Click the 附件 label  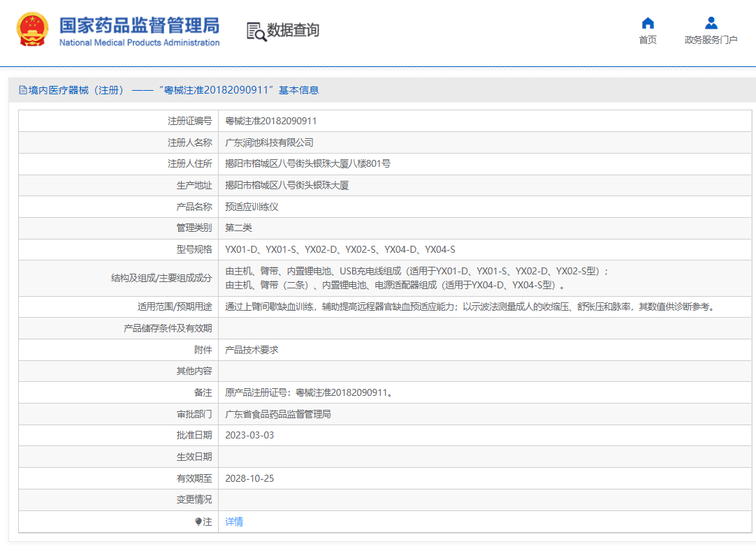[203, 350]
